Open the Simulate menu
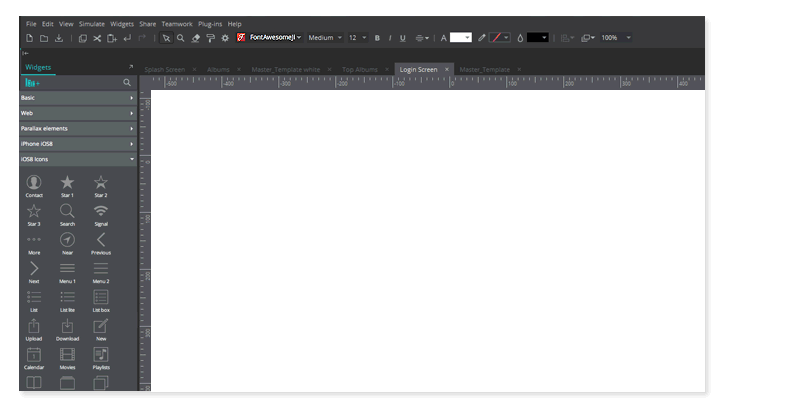800x410 pixels. (x=91, y=24)
